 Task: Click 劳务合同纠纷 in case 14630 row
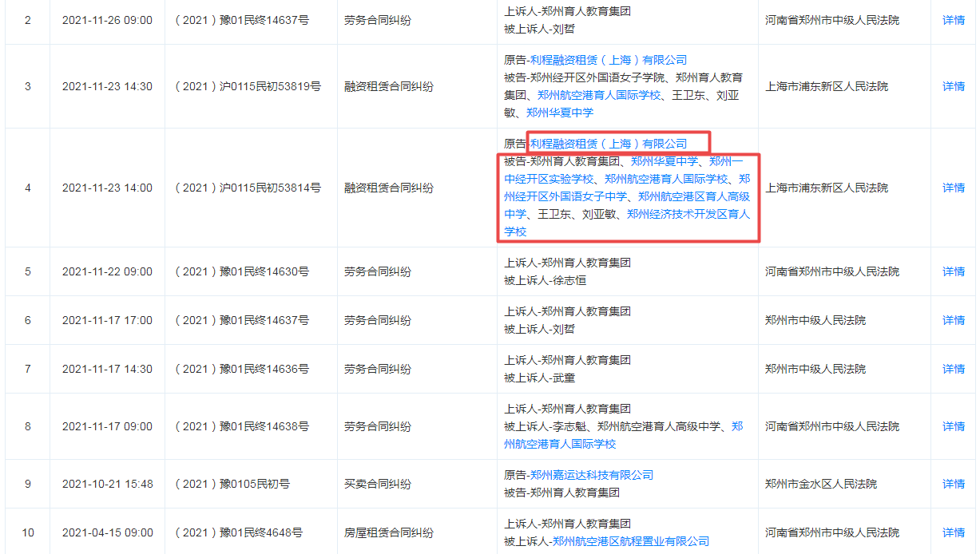pos(378,271)
